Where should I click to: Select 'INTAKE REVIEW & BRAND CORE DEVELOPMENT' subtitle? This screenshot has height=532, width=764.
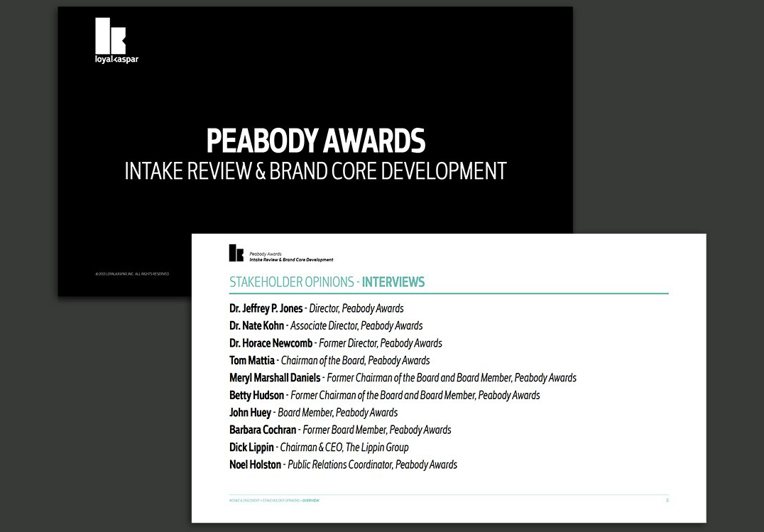tap(316, 171)
